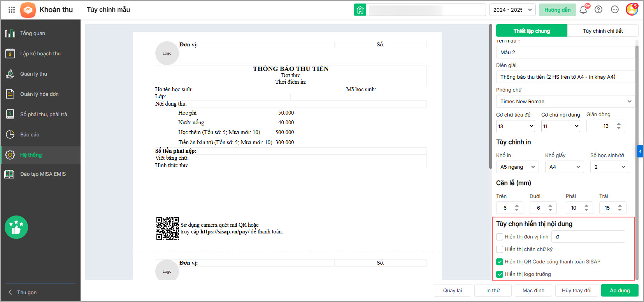Viewport: 644px width, 302px height.
Task: Uncheck Hiển thị logo trường checkbox
Action: tap(500, 274)
